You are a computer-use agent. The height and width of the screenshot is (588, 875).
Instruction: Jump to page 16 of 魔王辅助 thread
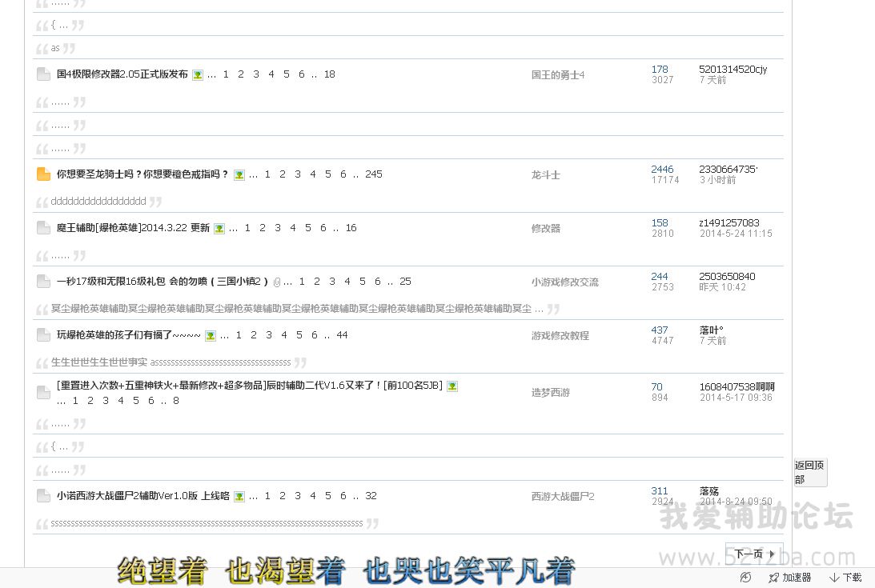(x=351, y=228)
